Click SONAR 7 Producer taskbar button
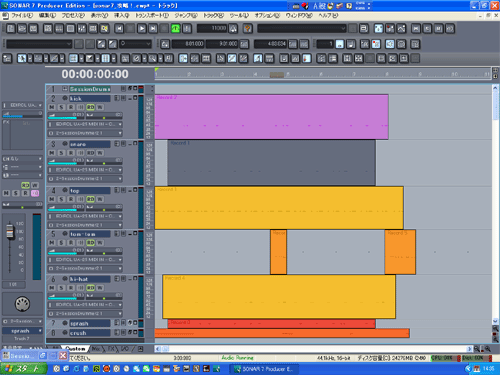The image size is (500, 375). pos(264,369)
